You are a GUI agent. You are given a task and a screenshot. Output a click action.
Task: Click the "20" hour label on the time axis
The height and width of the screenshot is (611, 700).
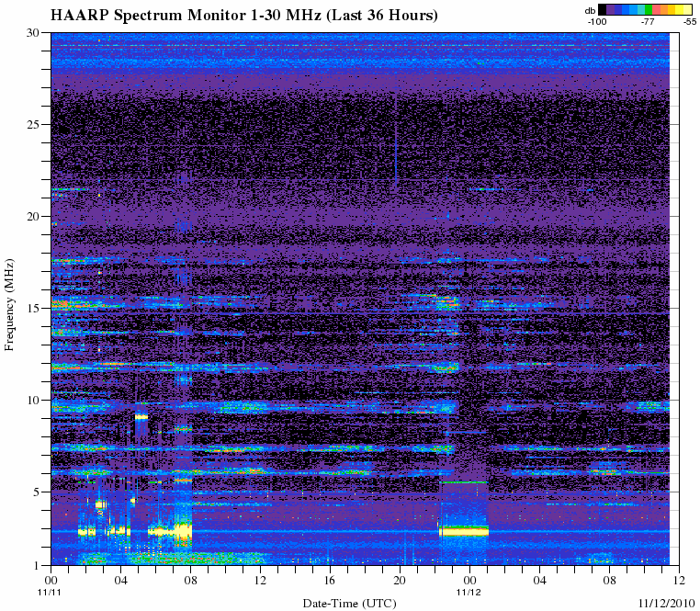click(x=400, y=580)
